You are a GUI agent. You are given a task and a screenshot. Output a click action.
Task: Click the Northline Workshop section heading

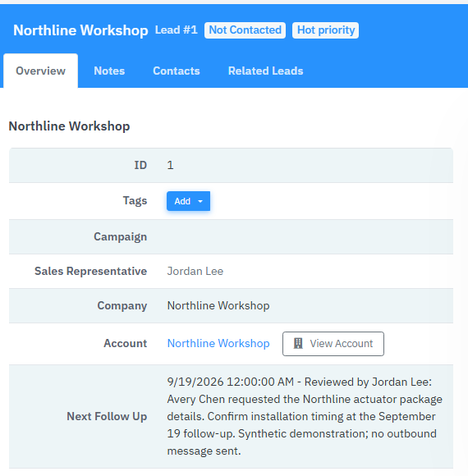click(x=69, y=126)
